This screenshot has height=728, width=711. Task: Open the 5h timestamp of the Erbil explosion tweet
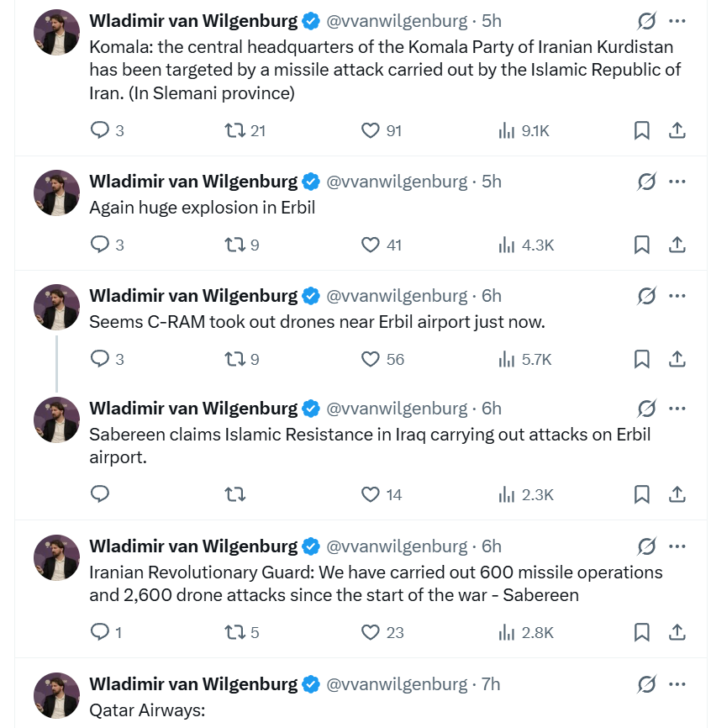(x=492, y=181)
